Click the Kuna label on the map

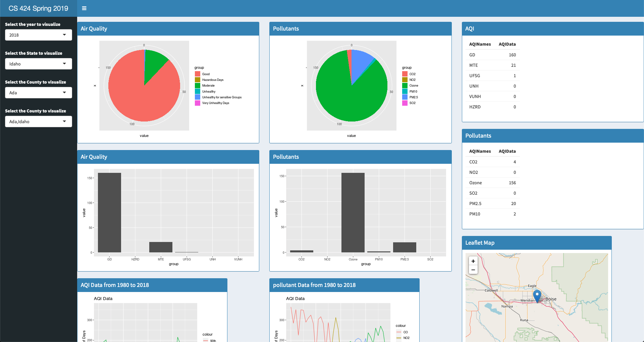(x=524, y=320)
